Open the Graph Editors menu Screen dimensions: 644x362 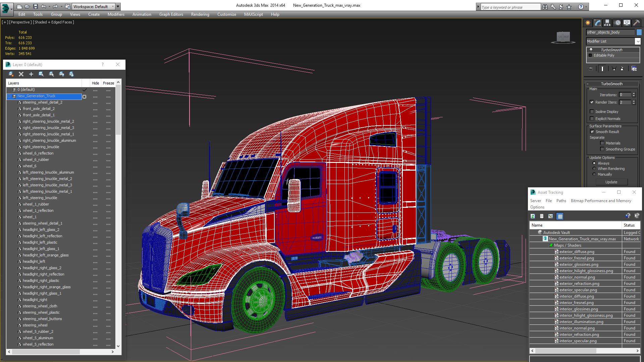171,14
